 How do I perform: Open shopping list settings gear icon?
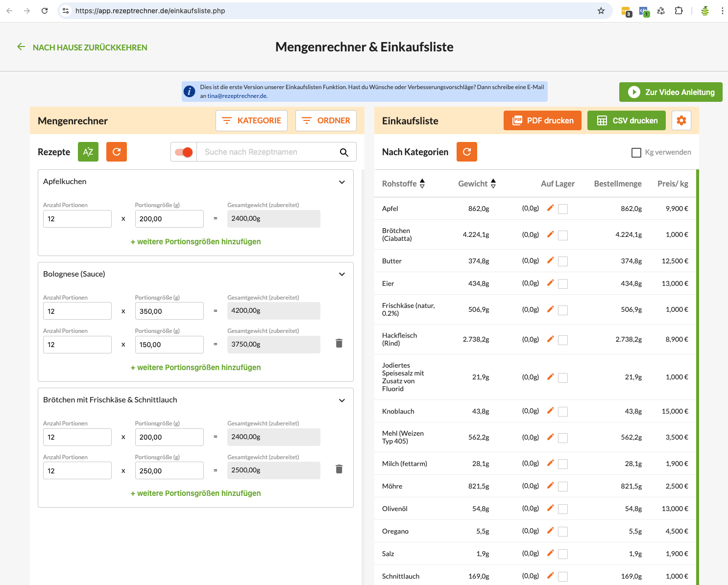681,120
